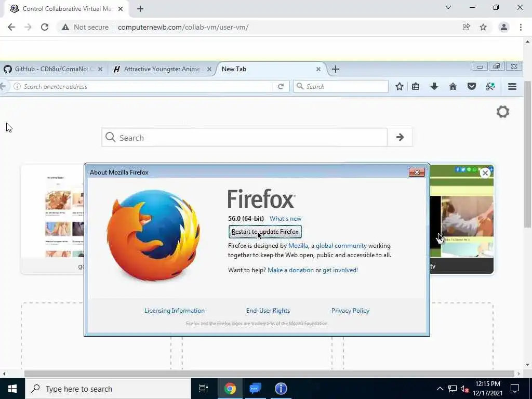Open the Chrome three-dot menu
Viewport: 532px width, 399px height.
point(521,27)
